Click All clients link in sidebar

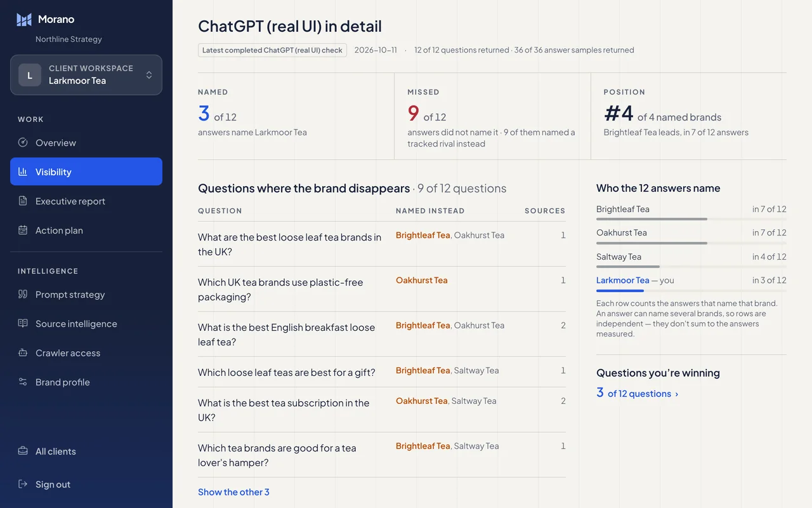point(86,451)
